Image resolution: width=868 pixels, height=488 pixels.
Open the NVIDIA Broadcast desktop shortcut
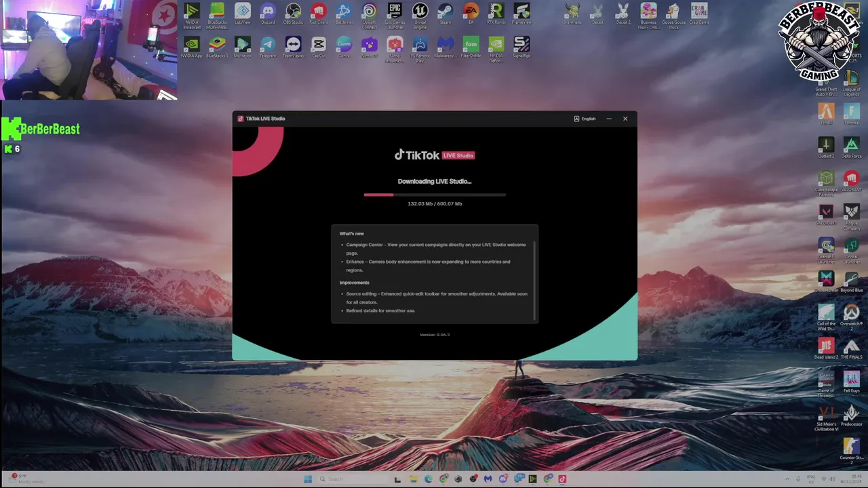click(192, 16)
